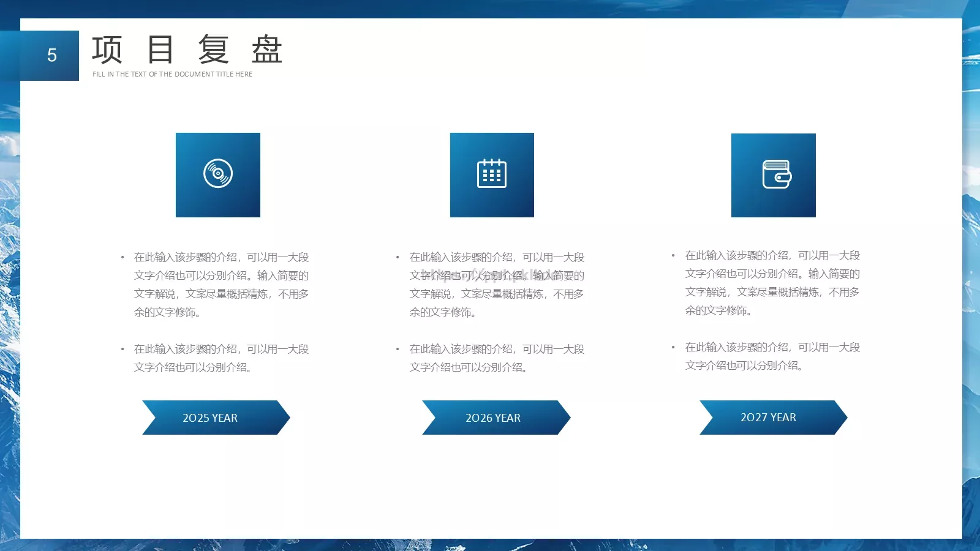Select the 2027 YEAR arrow banner

(x=774, y=418)
